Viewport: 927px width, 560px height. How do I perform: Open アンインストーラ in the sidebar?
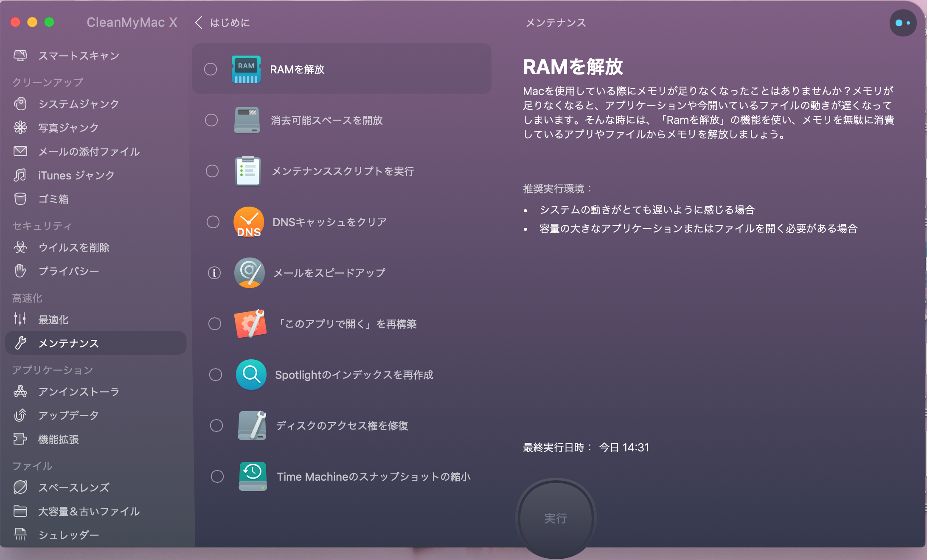(x=96, y=391)
